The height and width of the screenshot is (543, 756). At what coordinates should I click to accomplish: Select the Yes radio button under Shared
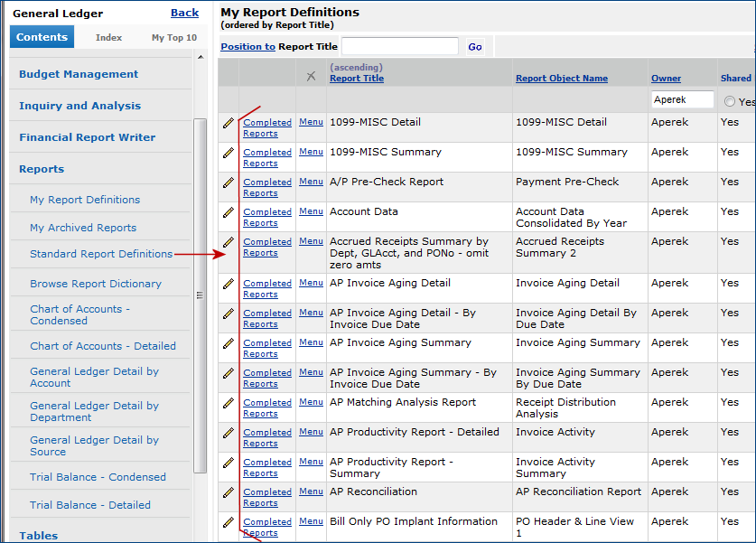(729, 102)
